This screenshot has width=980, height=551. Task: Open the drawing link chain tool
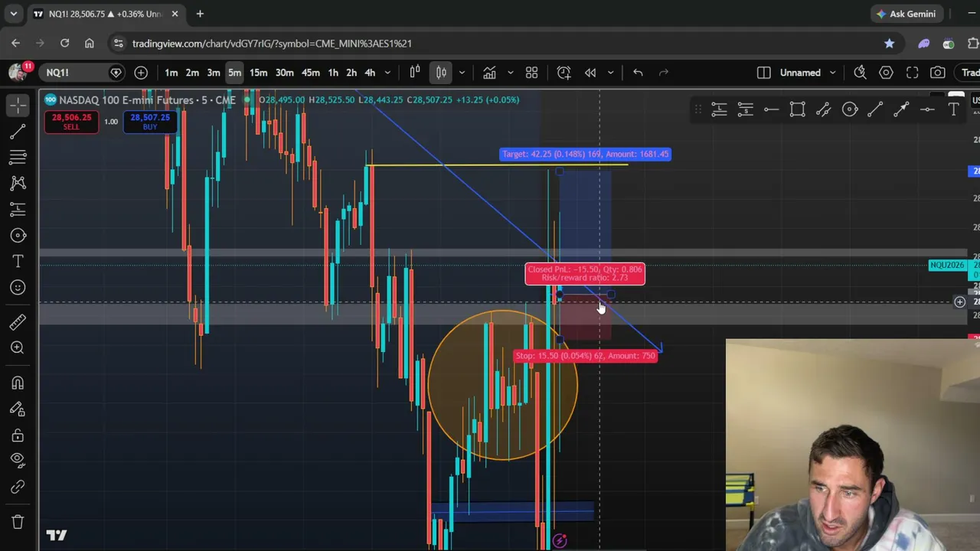coord(18,487)
